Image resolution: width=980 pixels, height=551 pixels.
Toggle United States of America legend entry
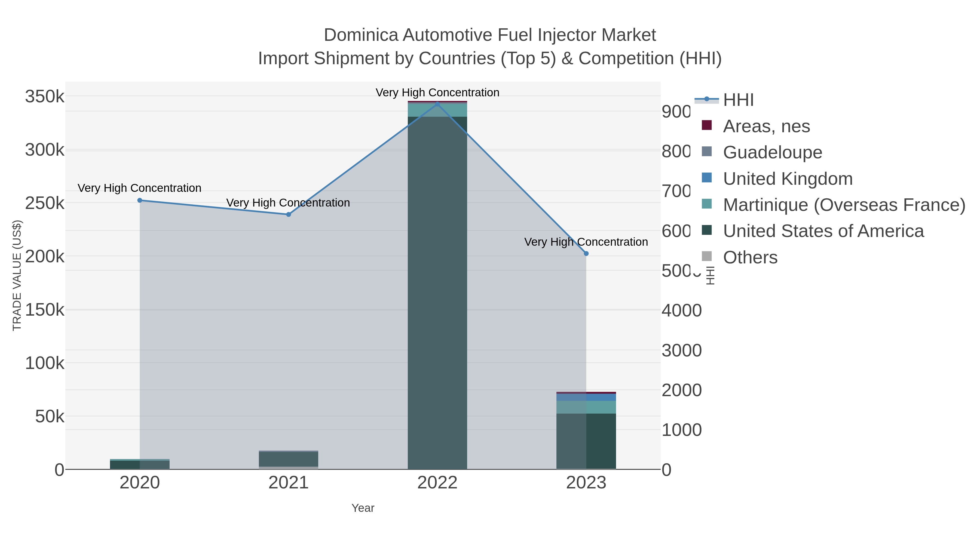[x=813, y=231]
